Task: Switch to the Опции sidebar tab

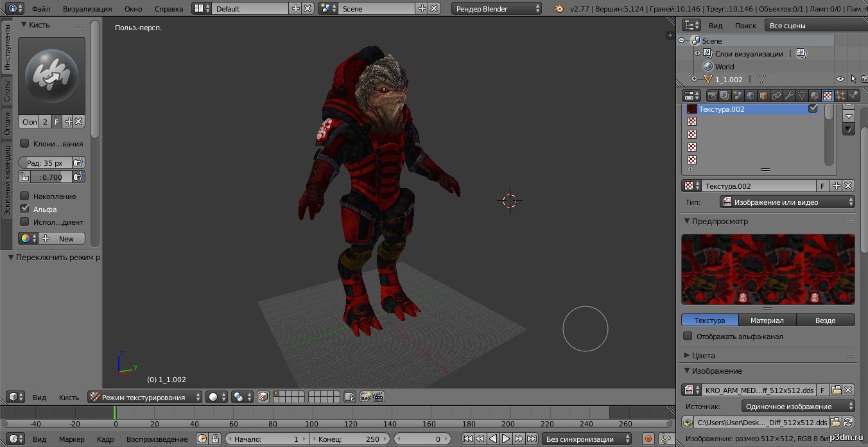Action: (7, 123)
